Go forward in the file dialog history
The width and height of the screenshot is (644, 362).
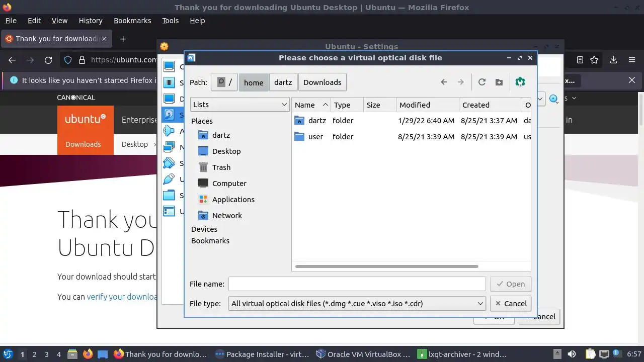[x=460, y=82]
